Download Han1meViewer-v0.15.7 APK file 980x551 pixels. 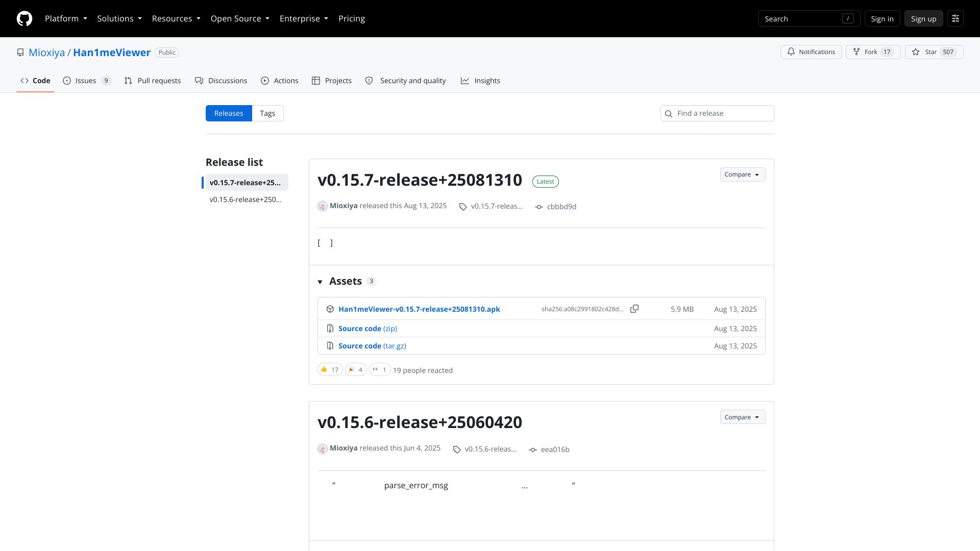(x=419, y=309)
